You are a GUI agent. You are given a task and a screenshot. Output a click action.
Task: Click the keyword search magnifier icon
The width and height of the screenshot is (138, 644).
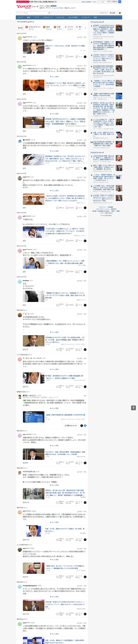49,13
